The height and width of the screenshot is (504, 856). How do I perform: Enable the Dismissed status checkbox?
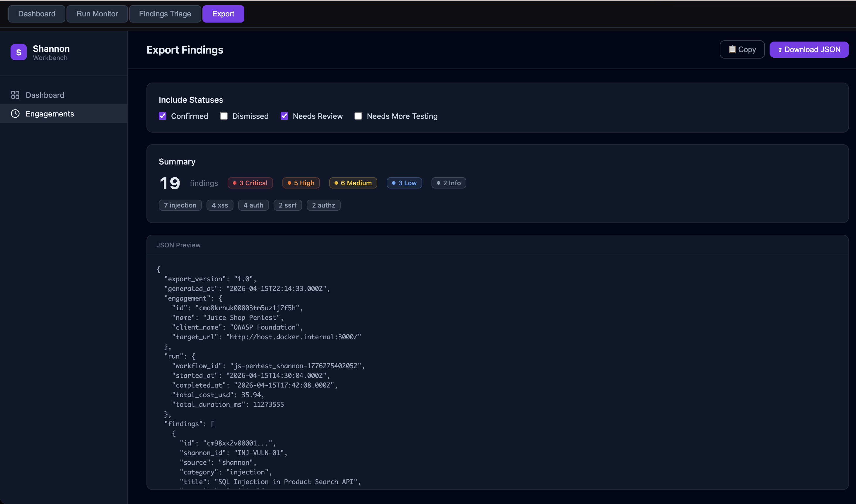224,116
